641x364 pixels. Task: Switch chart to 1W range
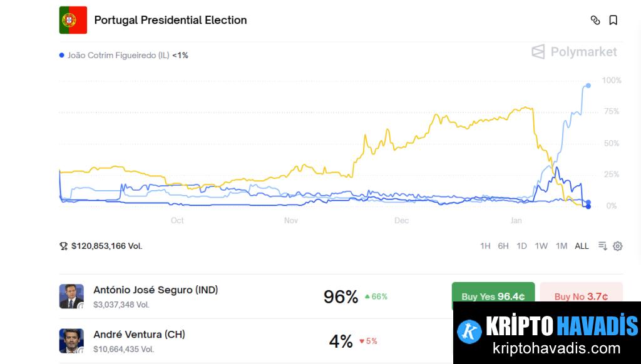[x=541, y=246]
